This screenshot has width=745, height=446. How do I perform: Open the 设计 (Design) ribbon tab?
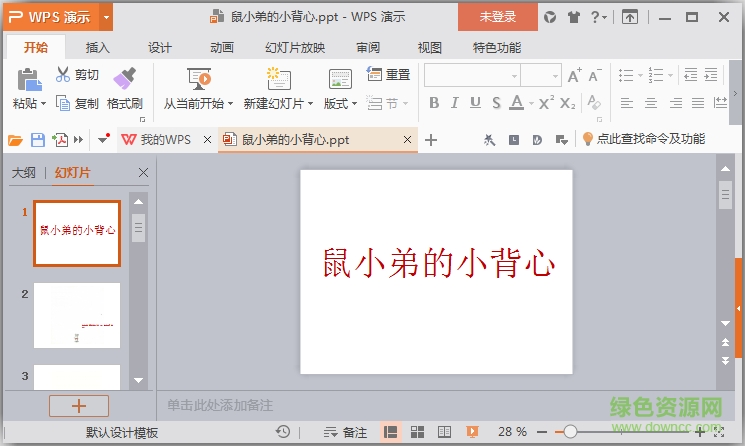tap(160, 47)
